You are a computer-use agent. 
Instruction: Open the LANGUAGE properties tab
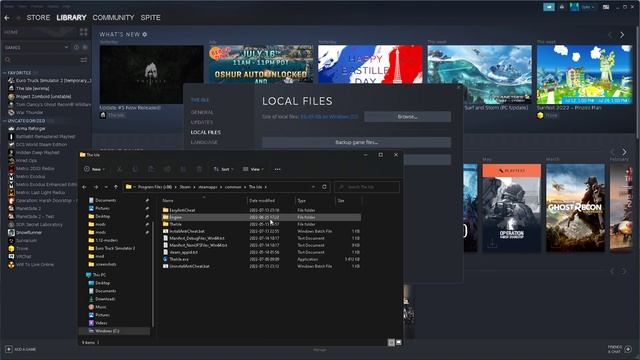204,142
